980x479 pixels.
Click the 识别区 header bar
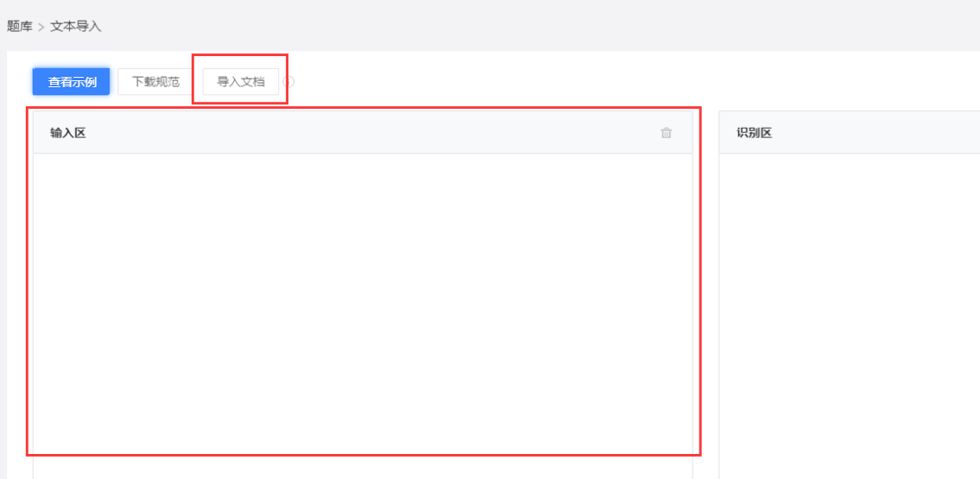tap(850, 132)
